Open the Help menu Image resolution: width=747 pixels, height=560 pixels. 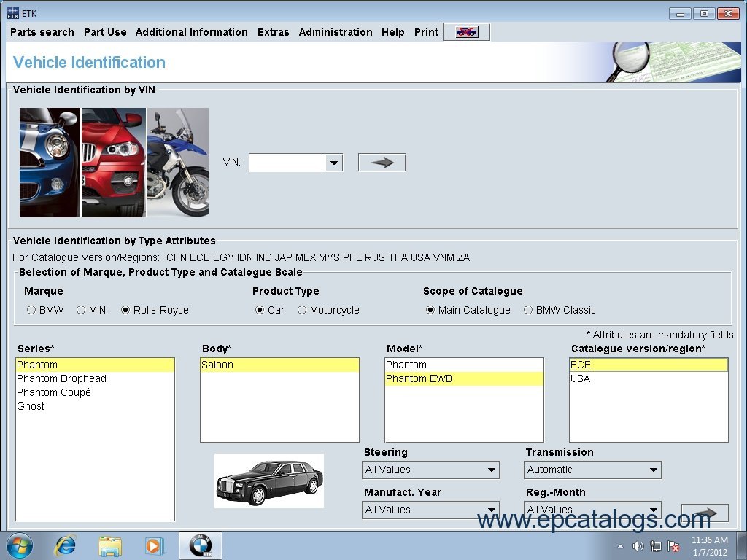392,32
